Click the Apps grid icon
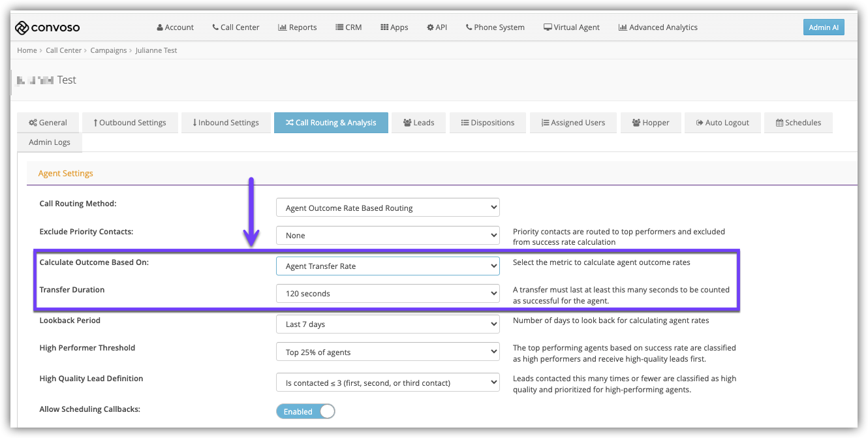Viewport: 868px width, 438px height. coord(384,27)
